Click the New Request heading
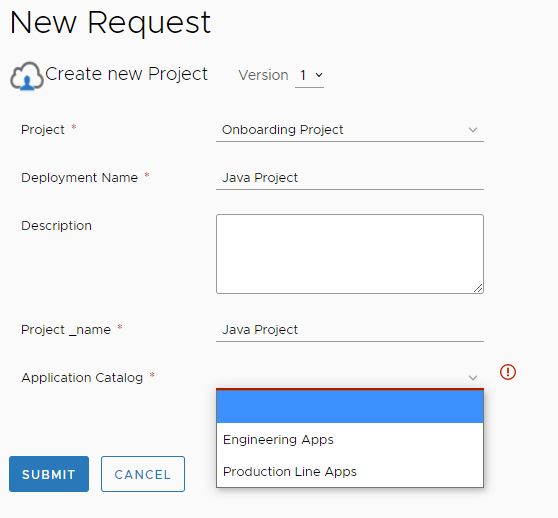Image resolution: width=558 pixels, height=518 pixels. [110, 23]
